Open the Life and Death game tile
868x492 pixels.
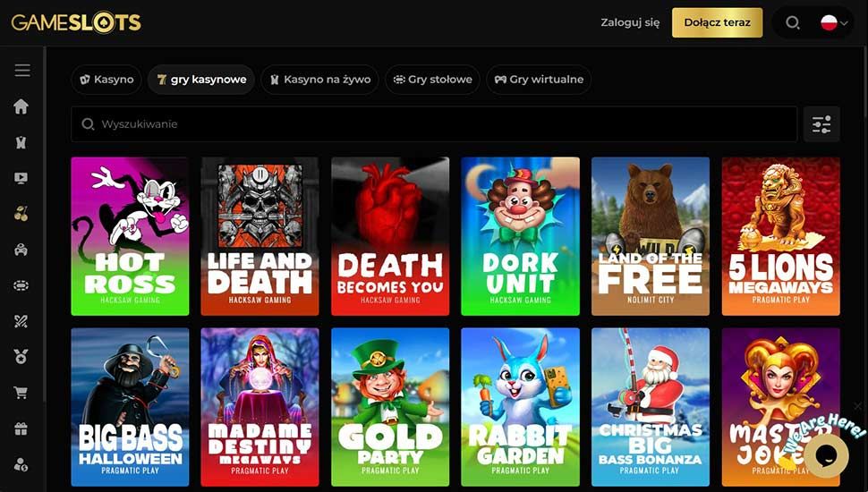click(x=260, y=236)
